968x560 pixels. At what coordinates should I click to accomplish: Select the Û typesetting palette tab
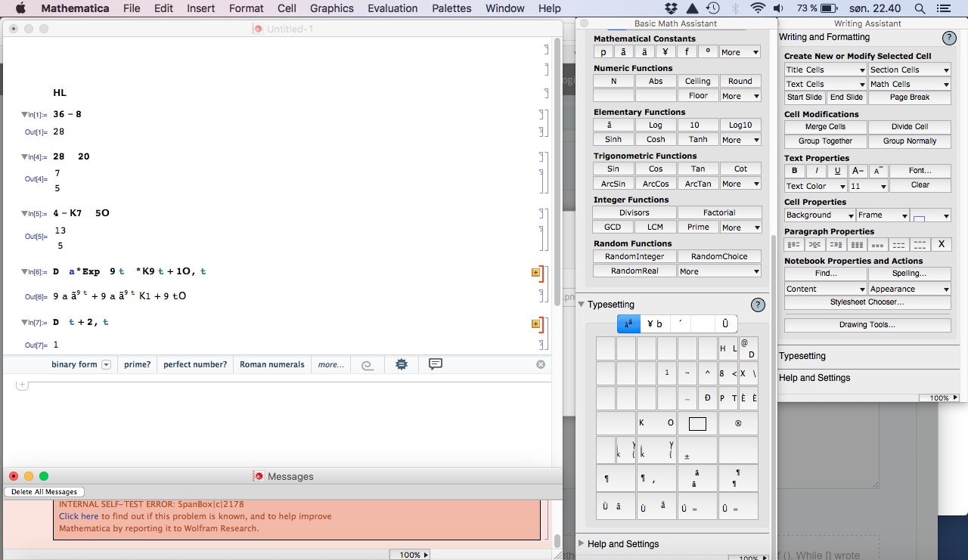point(725,323)
